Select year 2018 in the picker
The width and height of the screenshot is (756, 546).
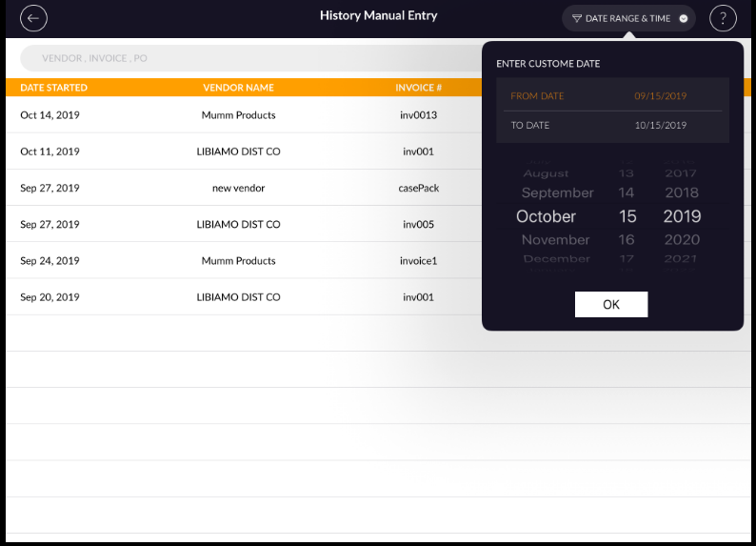(x=681, y=192)
